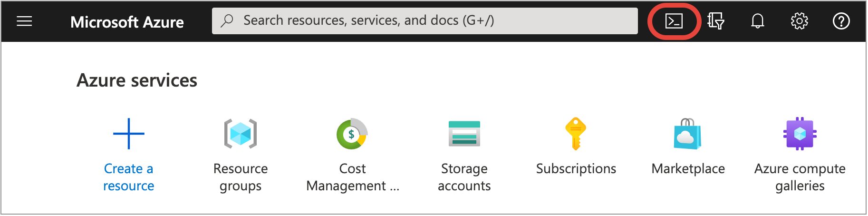Focus the Search resources, services, docs field

coord(425,21)
